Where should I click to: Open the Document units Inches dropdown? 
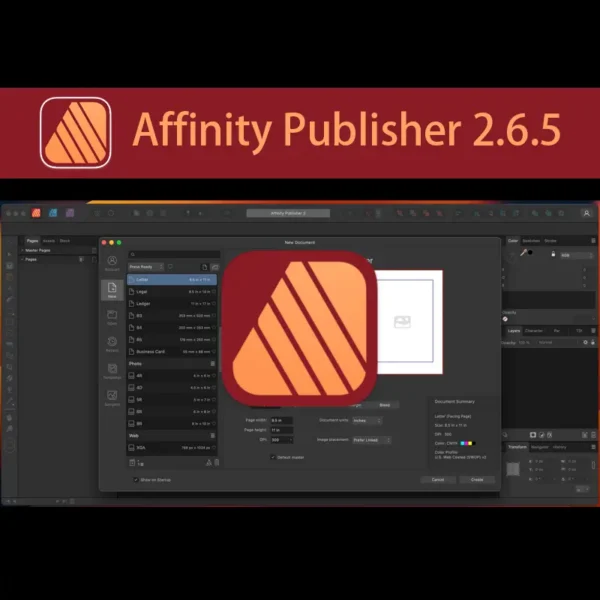(367, 420)
